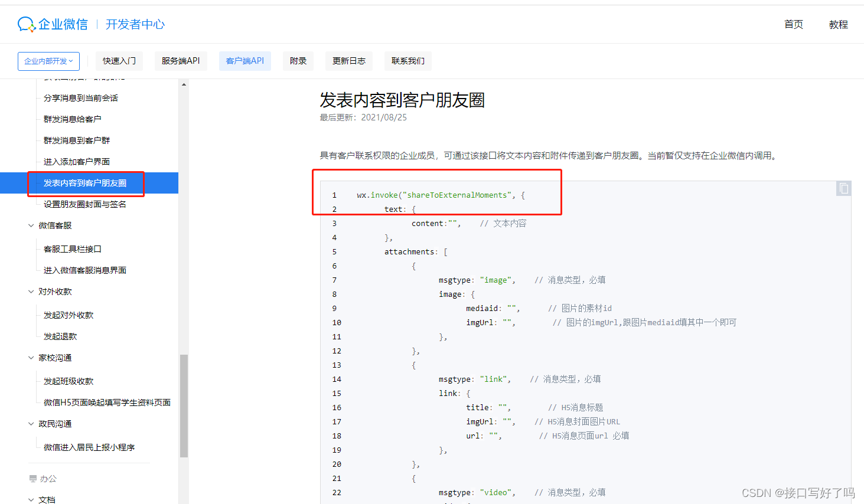The image size is (864, 504).
Task: Open the 快速入门 tab
Action: pyautogui.click(x=119, y=61)
